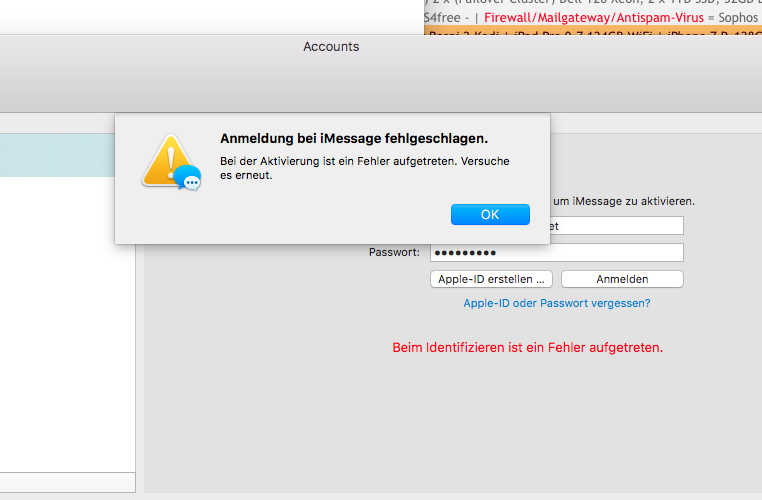Click the warning iMessage icon in dialog

pos(171,162)
